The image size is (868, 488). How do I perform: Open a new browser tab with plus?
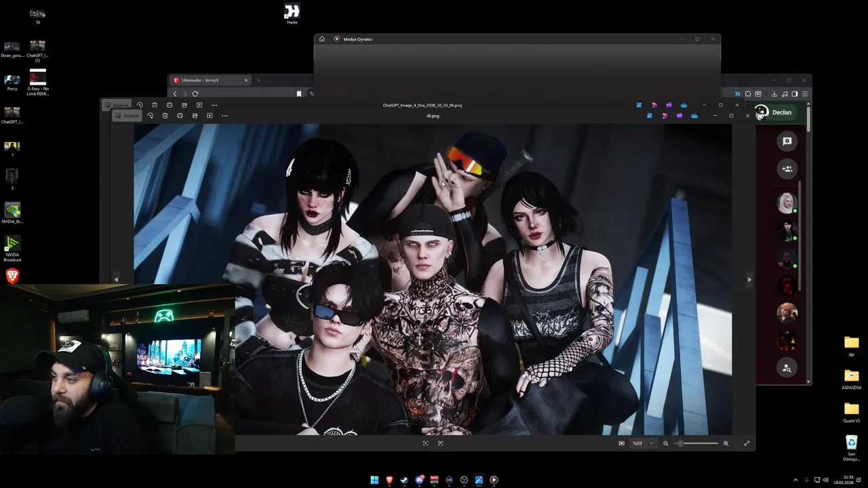[258, 80]
